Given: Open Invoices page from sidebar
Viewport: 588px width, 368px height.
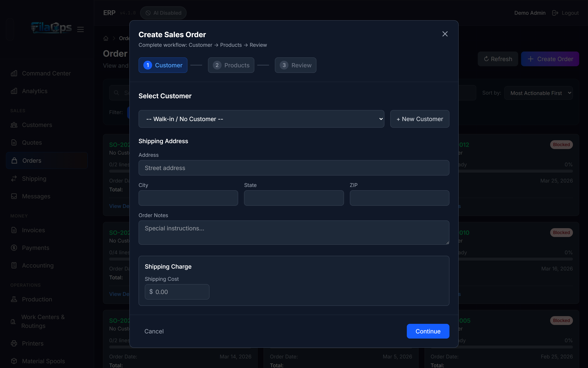Looking at the screenshot, I should tap(47, 230).
